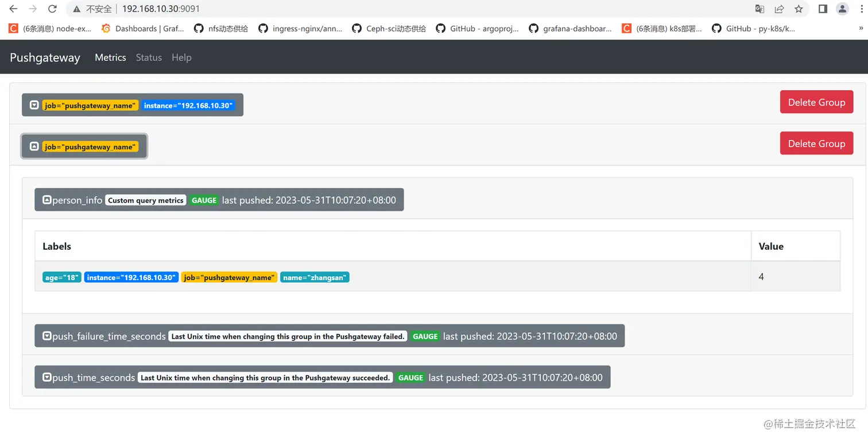
Task: Open the GitHub - argoproj bookmark
Action: coord(477,28)
